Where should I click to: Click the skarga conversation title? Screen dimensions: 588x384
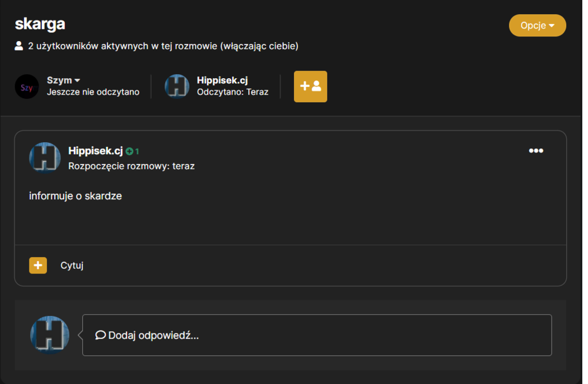[40, 24]
